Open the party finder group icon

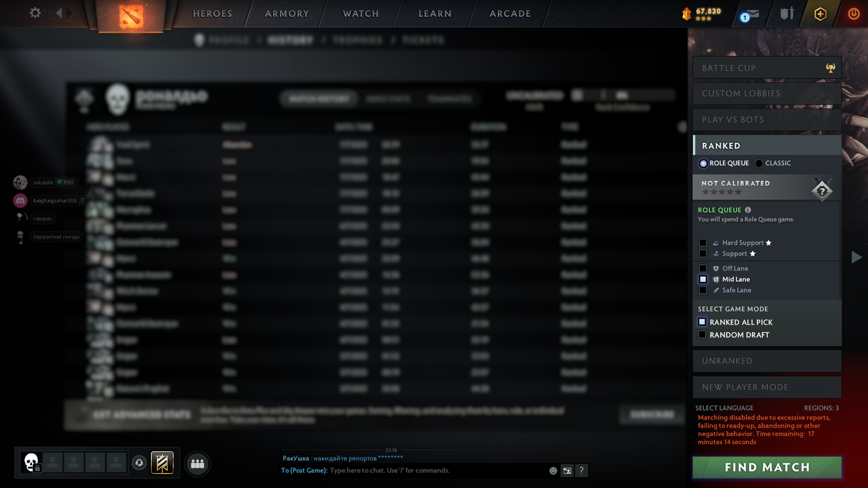pyautogui.click(x=197, y=464)
